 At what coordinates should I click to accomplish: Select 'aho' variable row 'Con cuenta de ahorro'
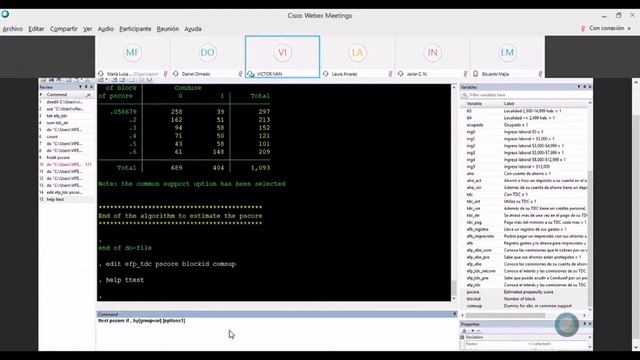[524, 173]
